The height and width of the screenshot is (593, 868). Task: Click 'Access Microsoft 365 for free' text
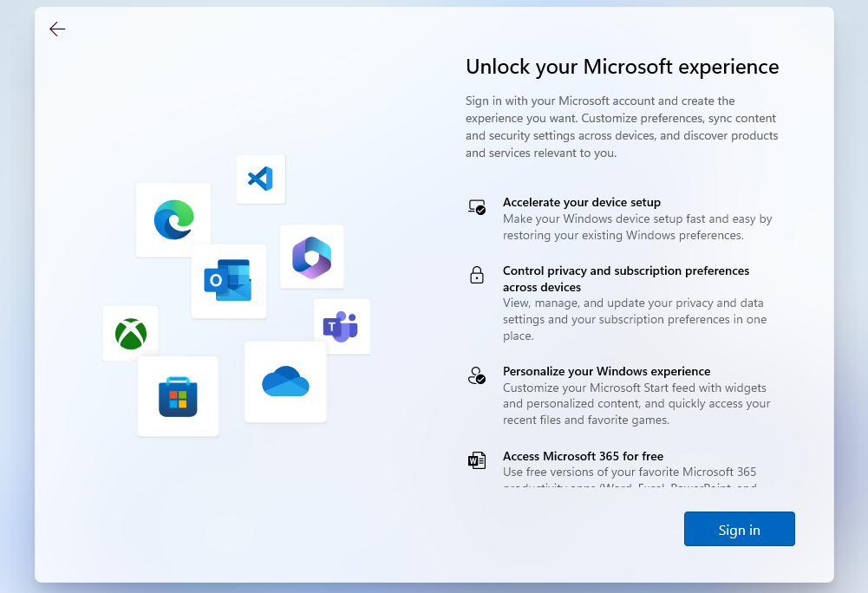[x=583, y=456]
